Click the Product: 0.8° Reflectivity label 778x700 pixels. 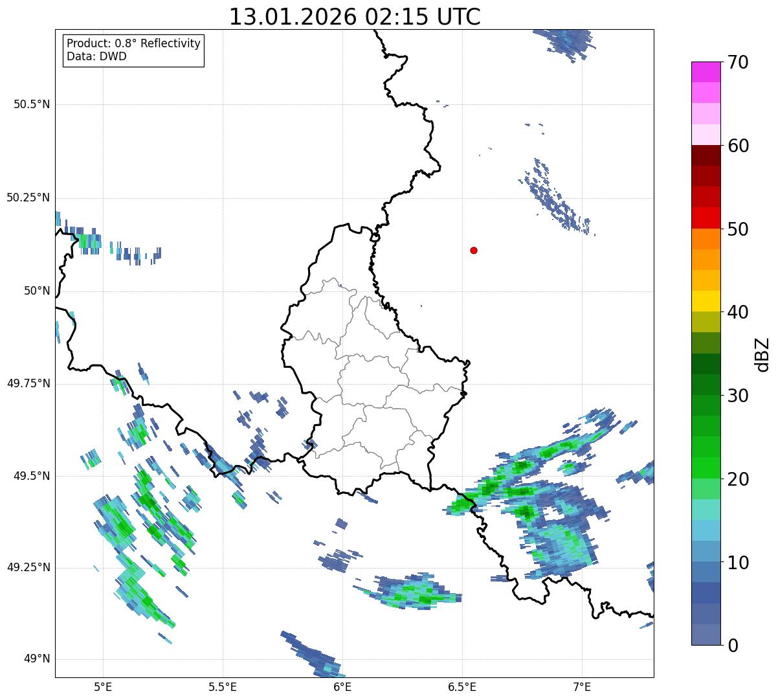[x=134, y=43]
